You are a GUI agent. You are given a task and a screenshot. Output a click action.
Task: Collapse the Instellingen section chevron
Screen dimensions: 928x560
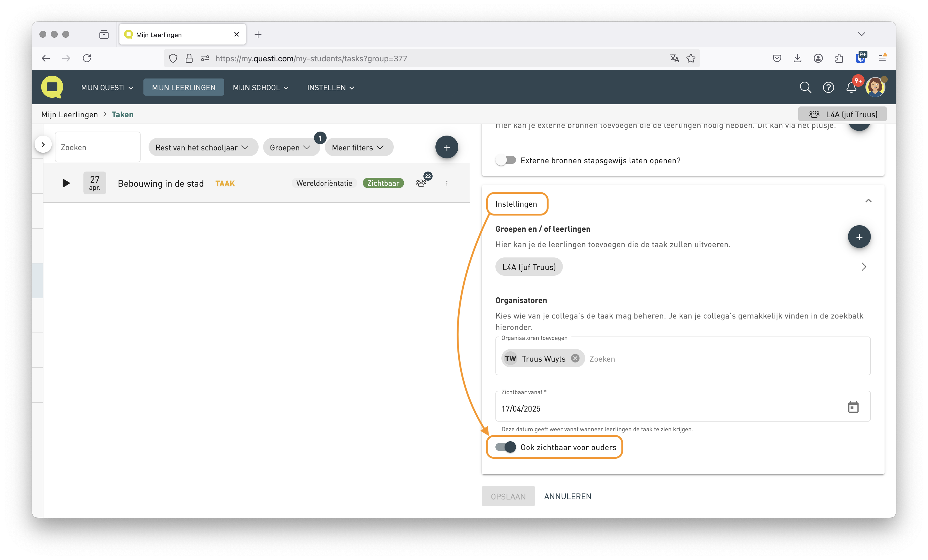868,201
